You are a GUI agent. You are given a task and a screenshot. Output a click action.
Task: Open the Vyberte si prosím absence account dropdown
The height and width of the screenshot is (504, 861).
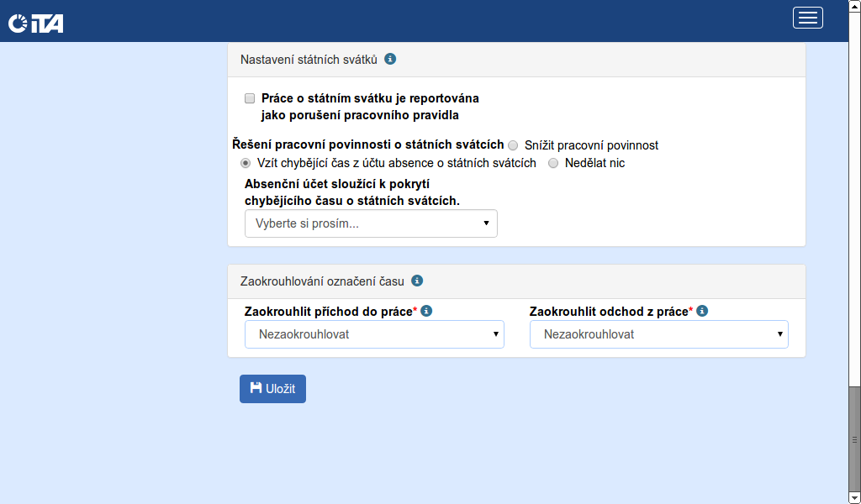point(371,223)
